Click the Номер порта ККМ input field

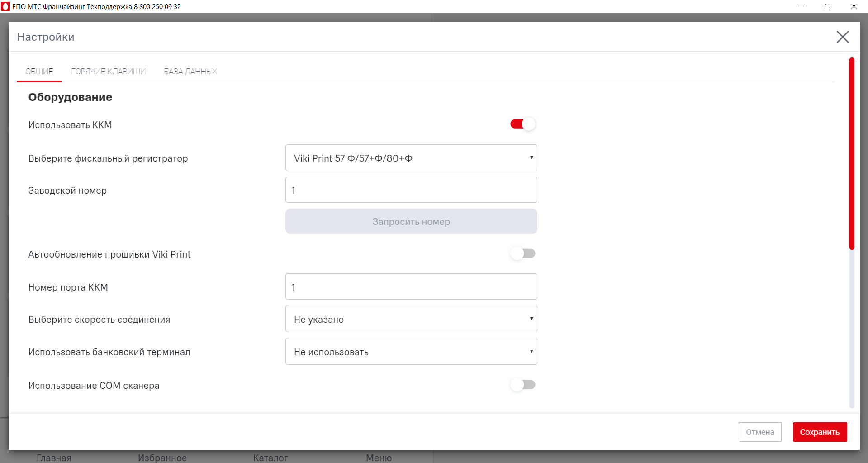point(411,287)
